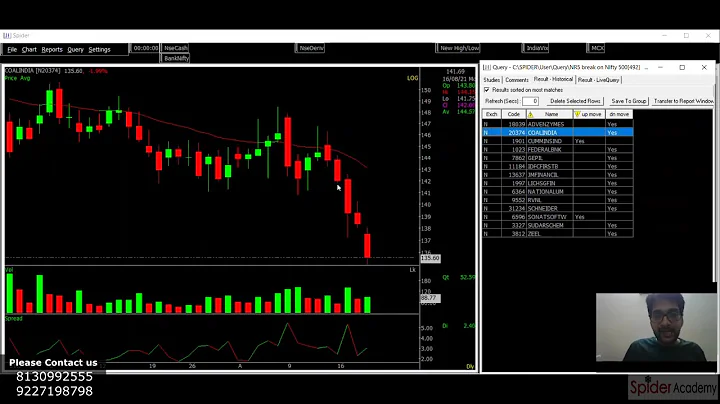This screenshot has height=404, width=720.
Task: Click the Refresh (Secs) input field
Action: 530,101
